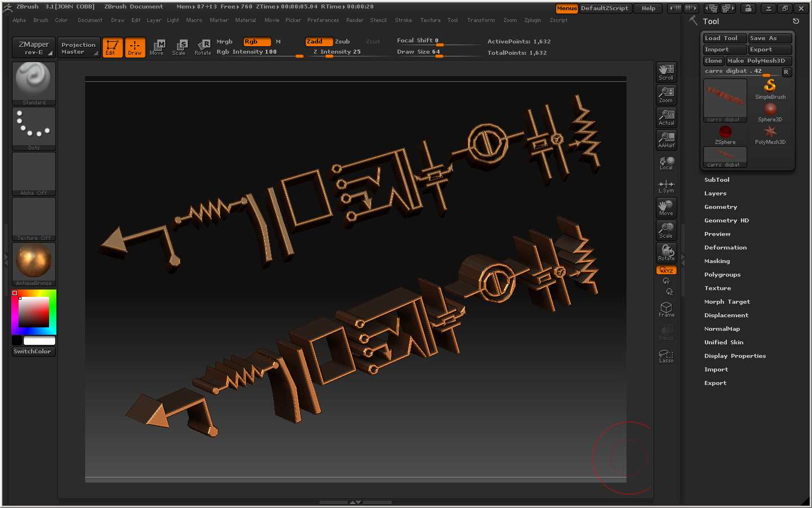
Task: Click the Frame mesh icon
Action: tap(667, 309)
